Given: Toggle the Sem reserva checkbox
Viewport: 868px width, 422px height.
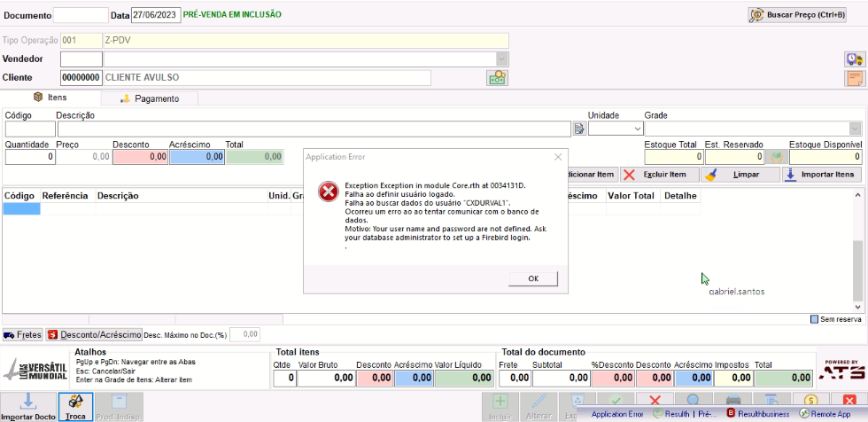Looking at the screenshot, I should click(x=814, y=319).
